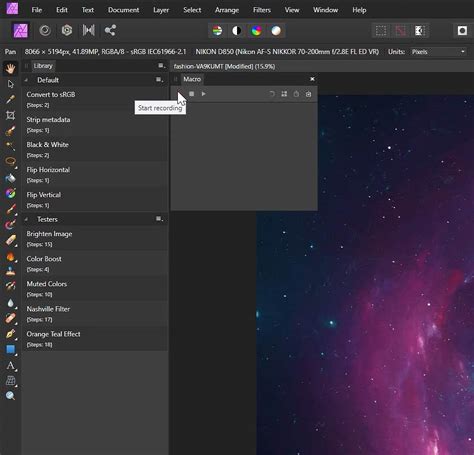The width and height of the screenshot is (474, 455).
Task: Select the Crop tool
Action: coord(10,115)
